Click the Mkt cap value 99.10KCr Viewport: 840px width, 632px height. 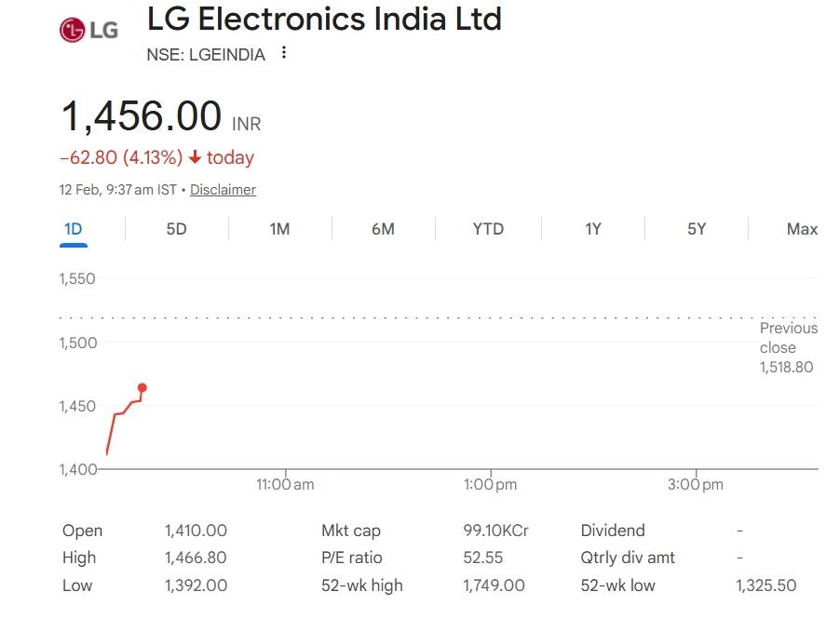pos(495,531)
